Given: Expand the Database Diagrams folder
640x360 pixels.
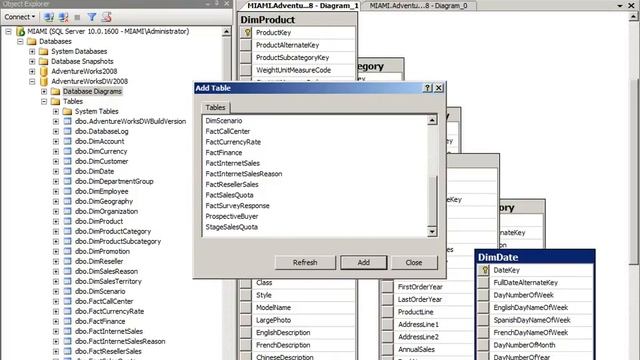Looking at the screenshot, I should click(x=44, y=91).
